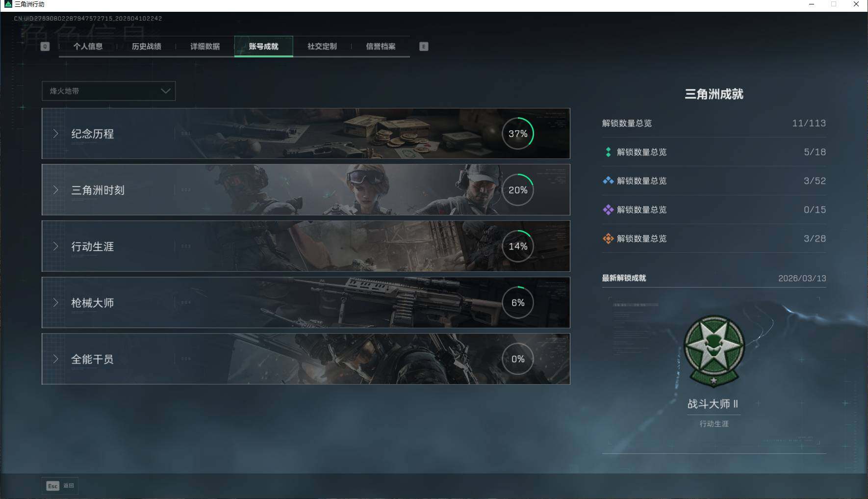Screen dimensions: 868x499
Task: Expand the 纪念历程 achievement category
Action: 306,133
